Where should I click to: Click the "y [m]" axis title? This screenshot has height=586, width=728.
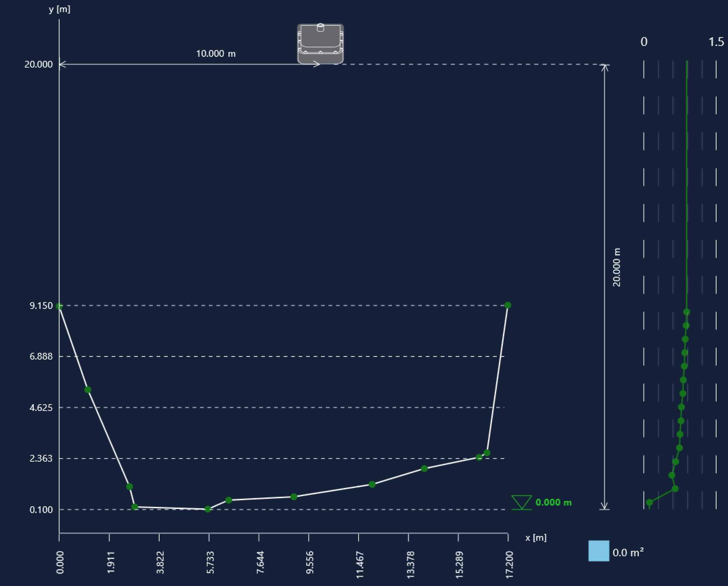pyautogui.click(x=59, y=9)
